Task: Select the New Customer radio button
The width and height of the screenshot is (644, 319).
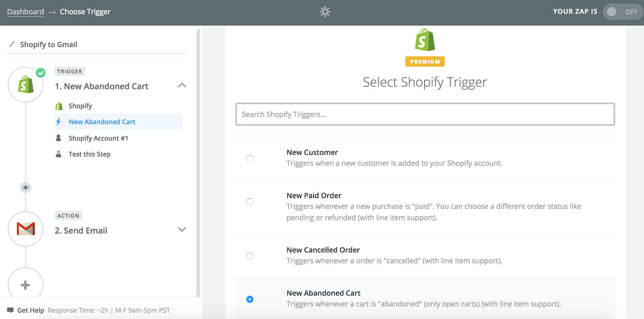Action: click(x=250, y=158)
